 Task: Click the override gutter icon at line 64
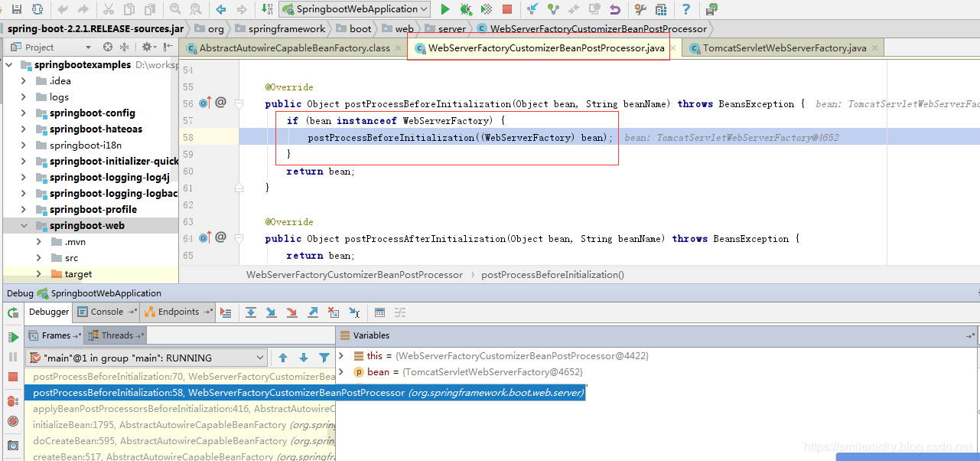tap(205, 238)
